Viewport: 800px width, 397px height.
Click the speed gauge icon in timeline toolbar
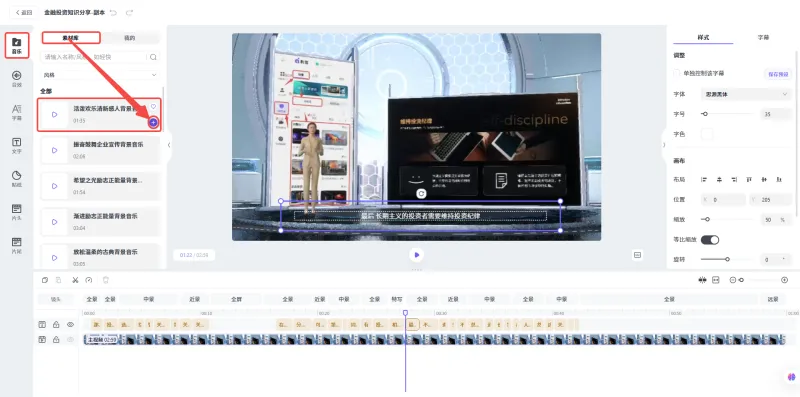click(x=89, y=280)
